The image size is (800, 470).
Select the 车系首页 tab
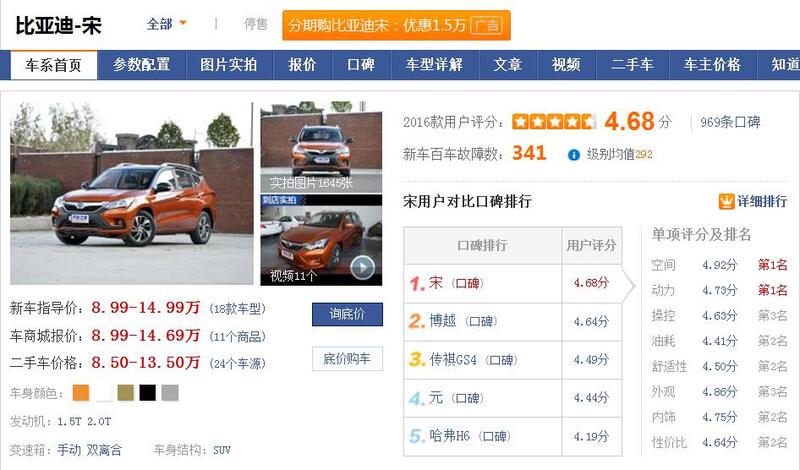tap(54, 65)
